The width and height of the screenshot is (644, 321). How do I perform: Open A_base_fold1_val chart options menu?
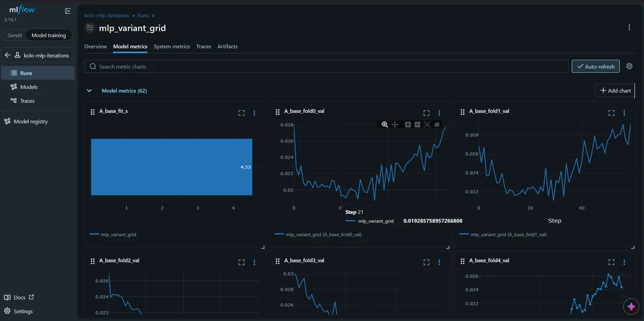click(x=624, y=113)
